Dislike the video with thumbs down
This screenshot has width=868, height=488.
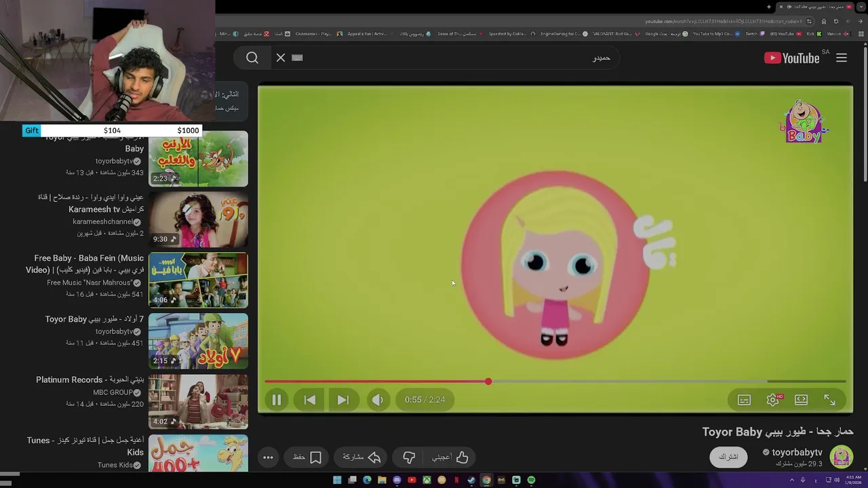(409, 457)
